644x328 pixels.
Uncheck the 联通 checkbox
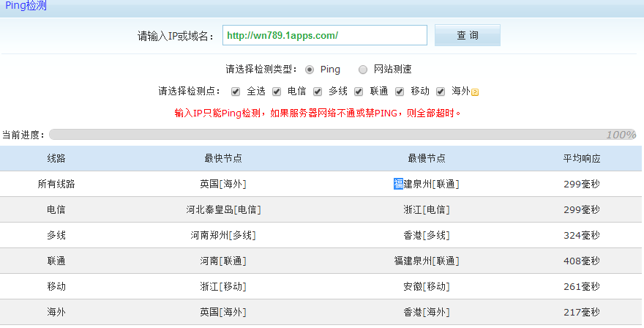(x=359, y=92)
